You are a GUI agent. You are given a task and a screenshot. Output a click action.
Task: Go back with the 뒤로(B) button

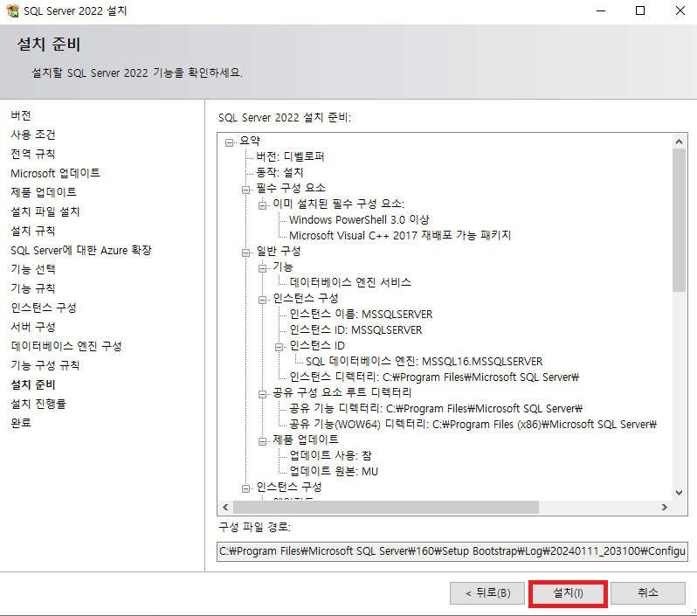(487, 593)
